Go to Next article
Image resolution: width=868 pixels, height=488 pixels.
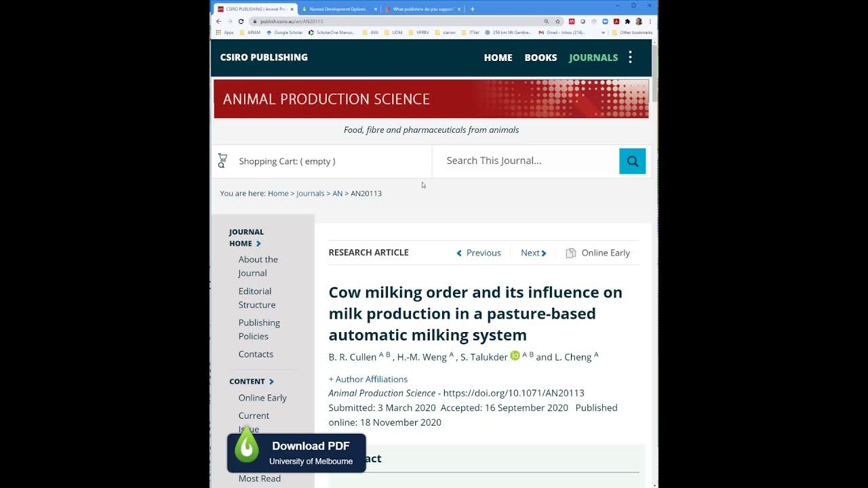point(534,253)
